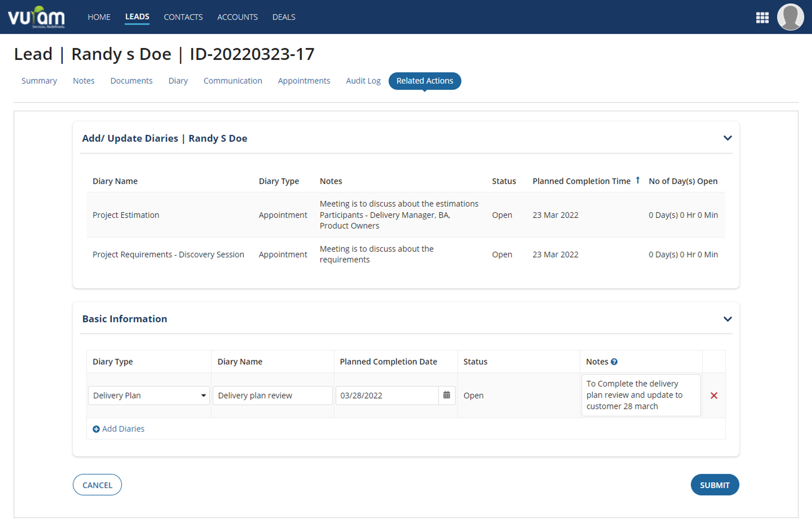The image size is (812, 528).
Task: Click the Notes text area
Action: click(x=641, y=395)
